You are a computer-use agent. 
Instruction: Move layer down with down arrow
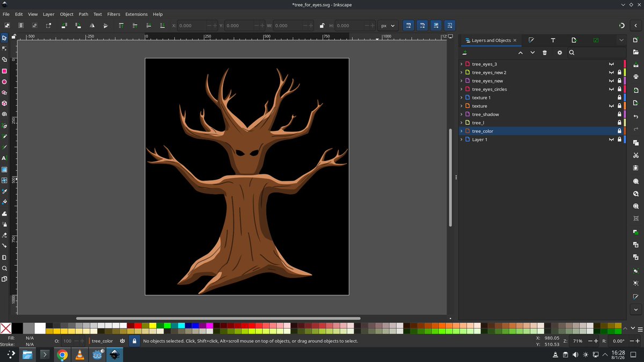point(532,53)
